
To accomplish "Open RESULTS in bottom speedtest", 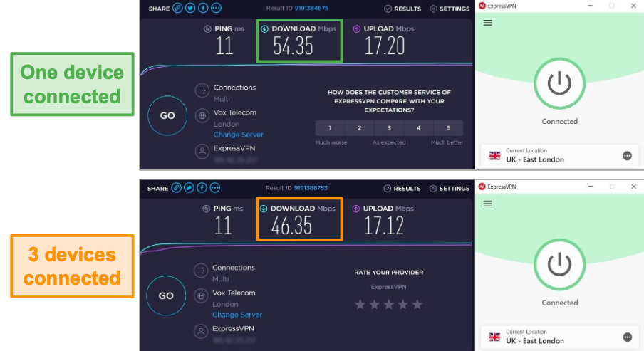I will coord(402,189).
